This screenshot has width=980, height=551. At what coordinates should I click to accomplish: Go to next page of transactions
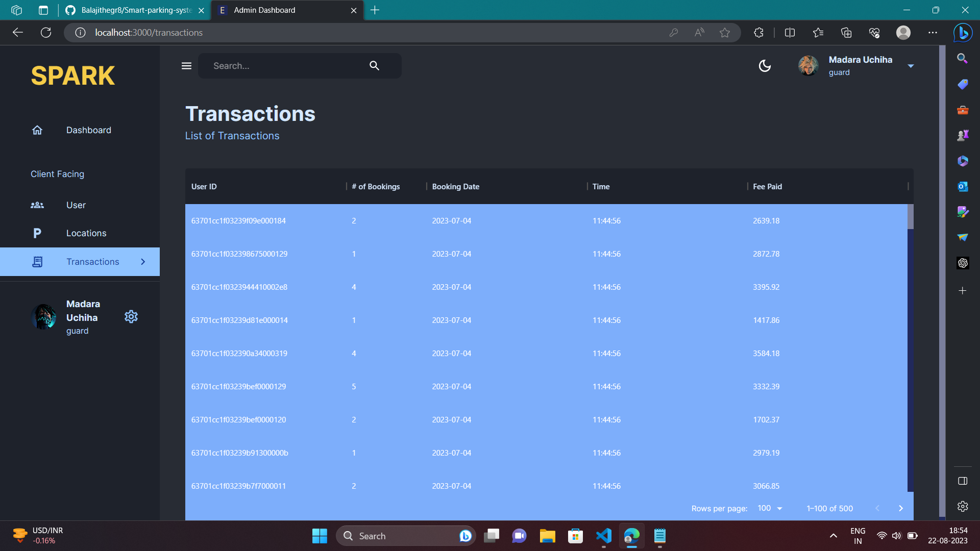click(x=901, y=508)
